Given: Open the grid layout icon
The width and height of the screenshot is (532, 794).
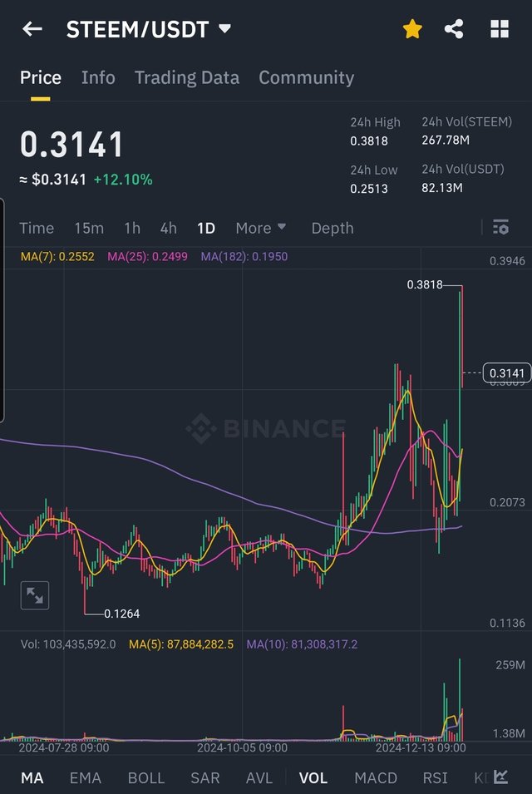Looking at the screenshot, I should click(x=499, y=29).
